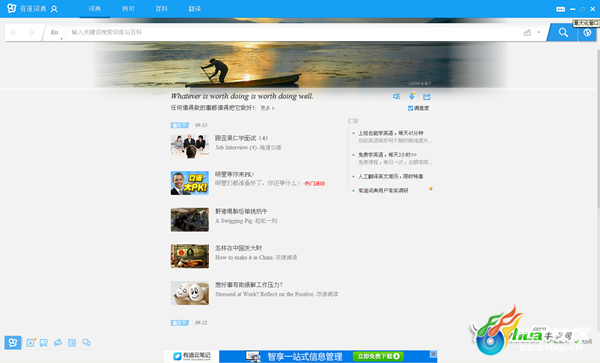Click the search keyword input field
600x363 pixels.
pyautogui.click(x=295, y=33)
